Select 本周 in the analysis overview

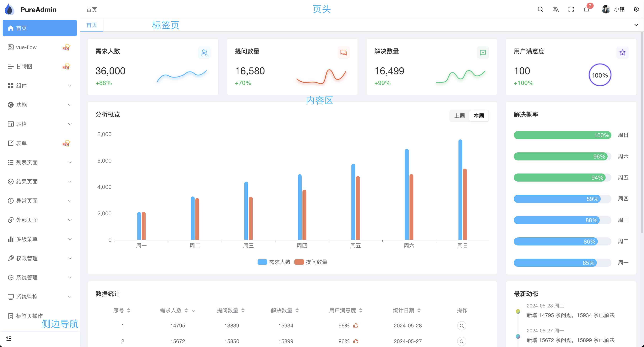point(478,116)
